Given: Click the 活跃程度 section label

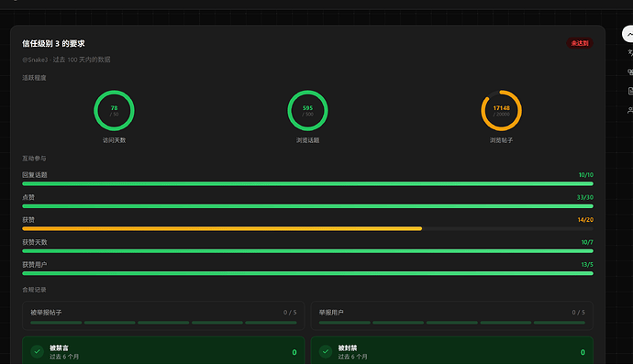Looking at the screenshot, I should tap(34, 78).
